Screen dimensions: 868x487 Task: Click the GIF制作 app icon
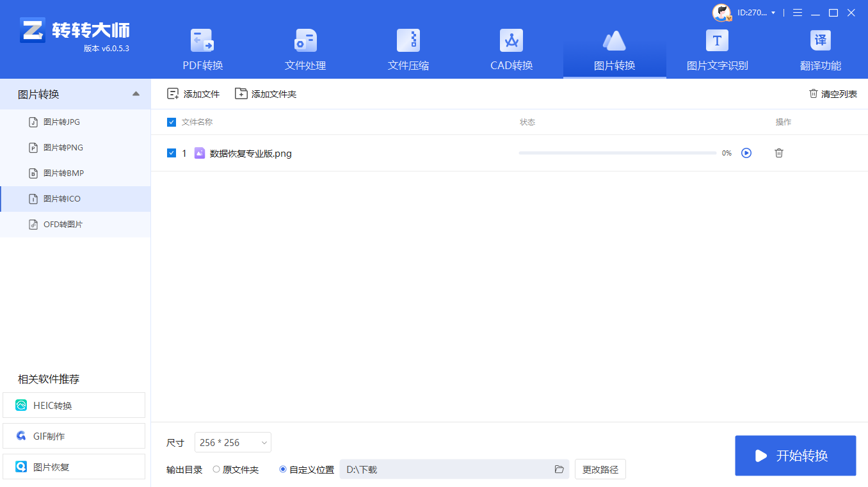21,436
